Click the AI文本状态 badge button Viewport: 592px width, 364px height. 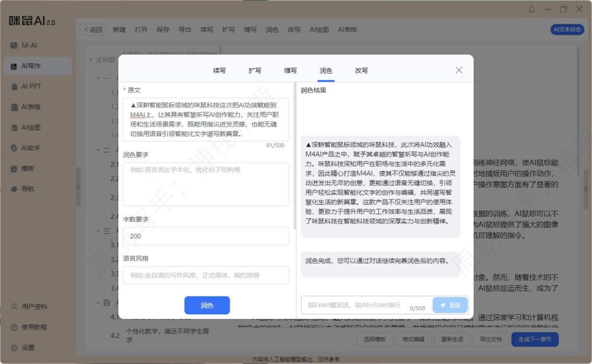[567, 30]
